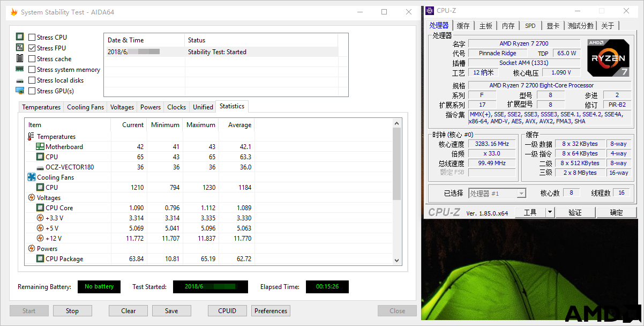Screen dimensions: 644x326
Task: Enable the Stress cache checkbox
Action: coord(32,59)
